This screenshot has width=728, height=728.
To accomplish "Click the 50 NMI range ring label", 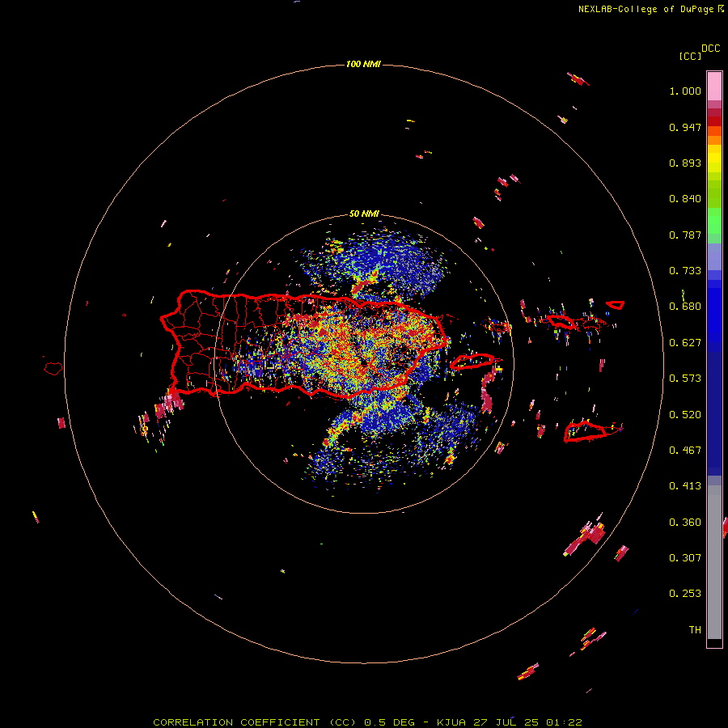I will pyautogui.click(x=364, y=214).
